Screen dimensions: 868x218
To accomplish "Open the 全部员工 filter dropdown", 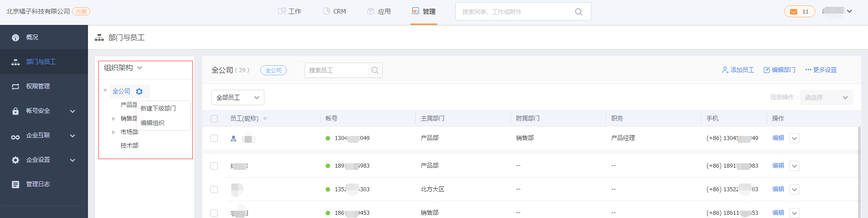I will (x=238, y=97).
